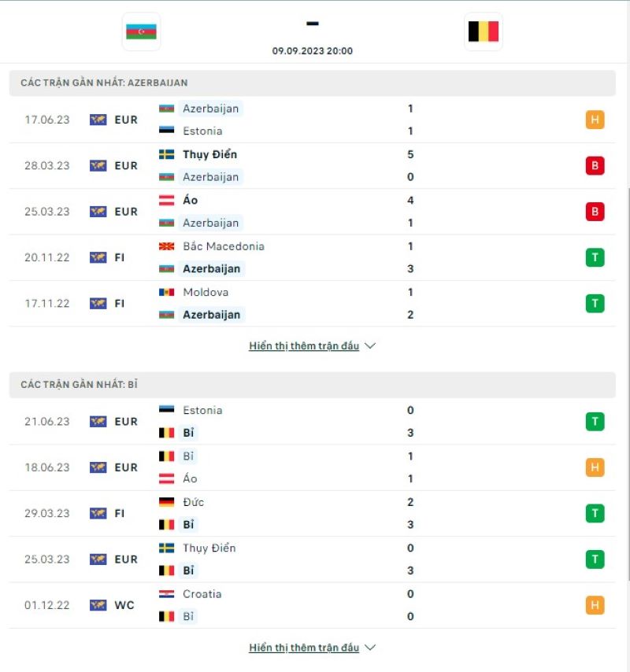Click the green T badge for Estonia vs Bỉ
The width and height of the screenshot is (630, 672).
click(x=595, y=421)
